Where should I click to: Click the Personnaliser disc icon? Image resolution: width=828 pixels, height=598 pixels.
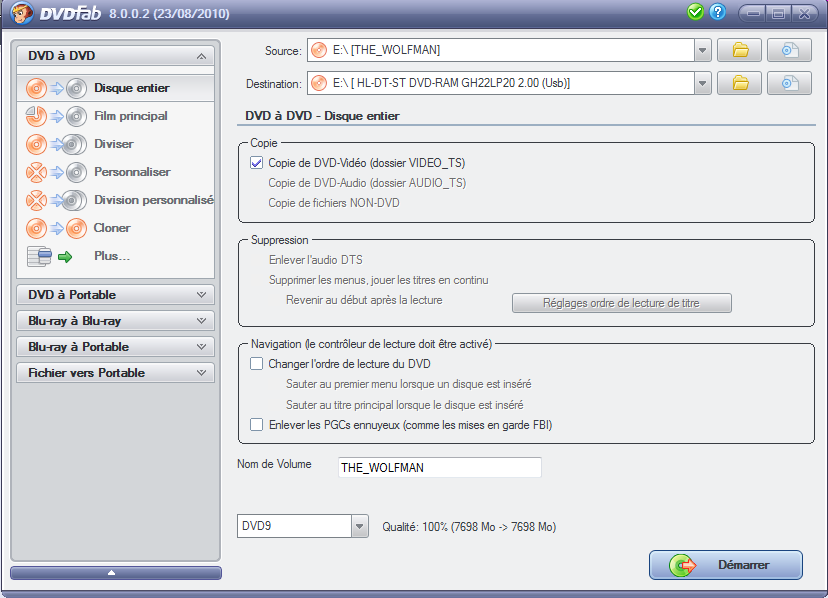[x=56, y=172]
